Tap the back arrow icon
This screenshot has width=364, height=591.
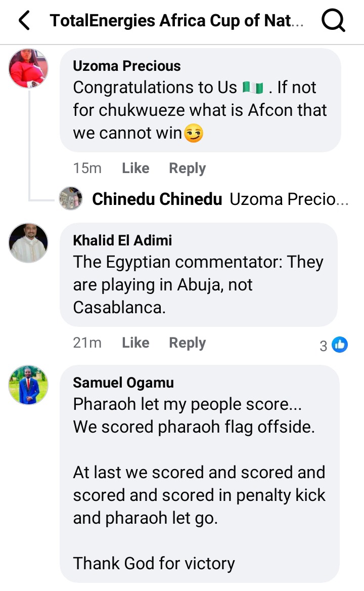tap(24, 21)
